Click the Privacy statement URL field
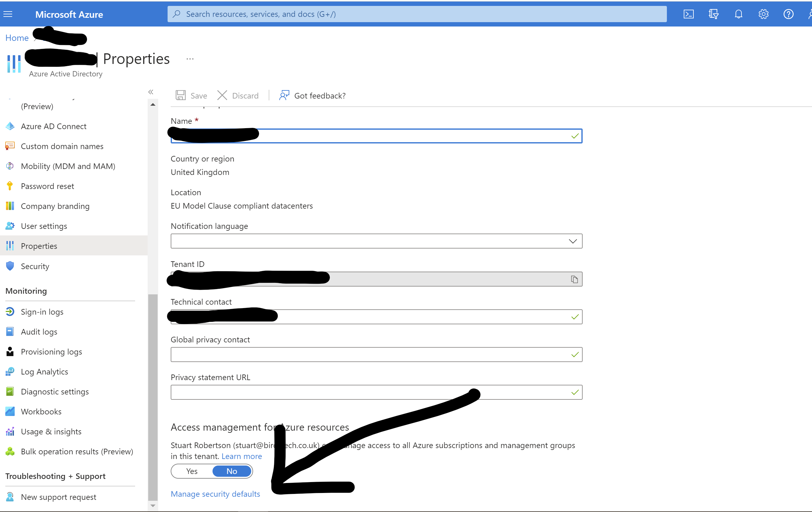 click(x=376, y=392)
